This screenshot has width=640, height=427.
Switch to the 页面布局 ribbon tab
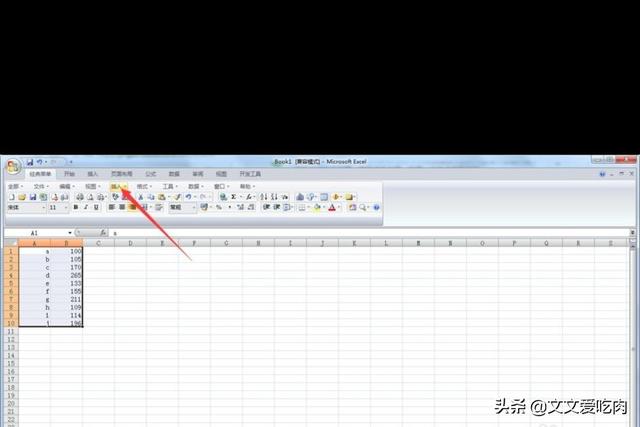(122, 174)
